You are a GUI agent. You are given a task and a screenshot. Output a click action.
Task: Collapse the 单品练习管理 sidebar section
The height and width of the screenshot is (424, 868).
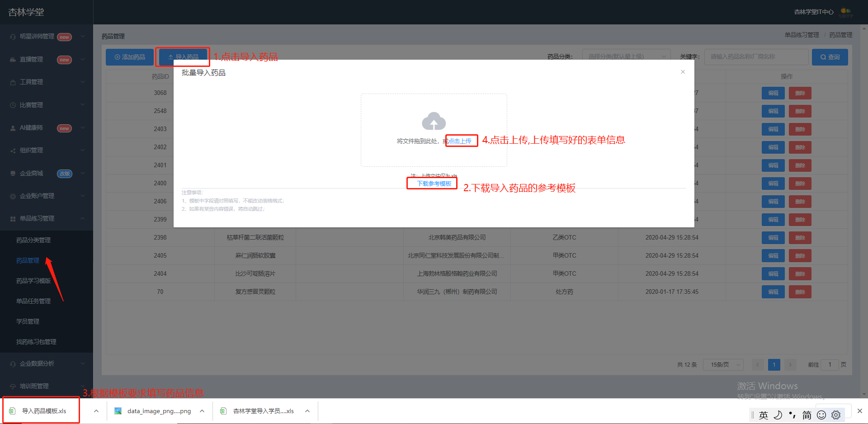[47, 218]
